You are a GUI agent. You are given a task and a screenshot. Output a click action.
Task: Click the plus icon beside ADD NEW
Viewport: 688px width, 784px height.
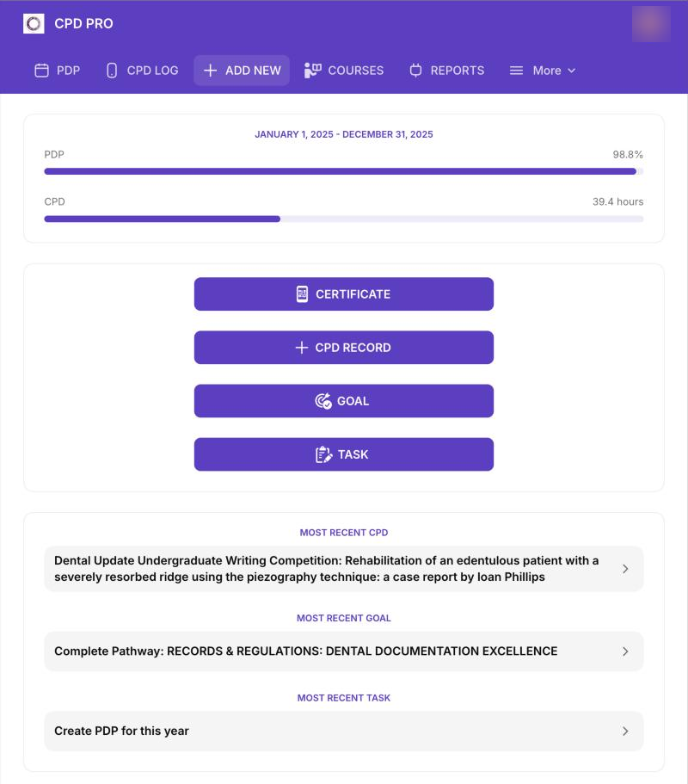[211, 71]
